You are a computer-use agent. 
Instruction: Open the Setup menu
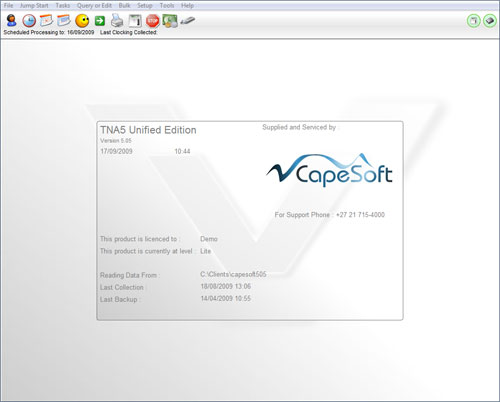pyautogui.click(x=145, y=6)
